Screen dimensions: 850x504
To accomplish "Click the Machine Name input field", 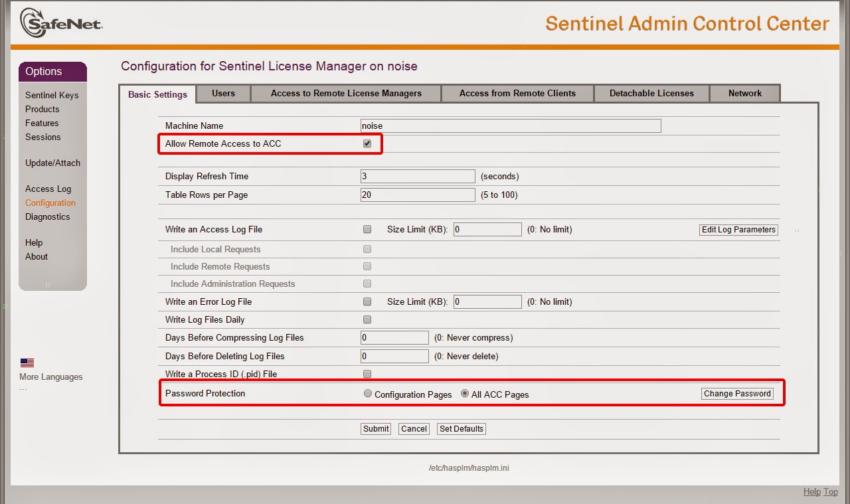I will (511, 126).
